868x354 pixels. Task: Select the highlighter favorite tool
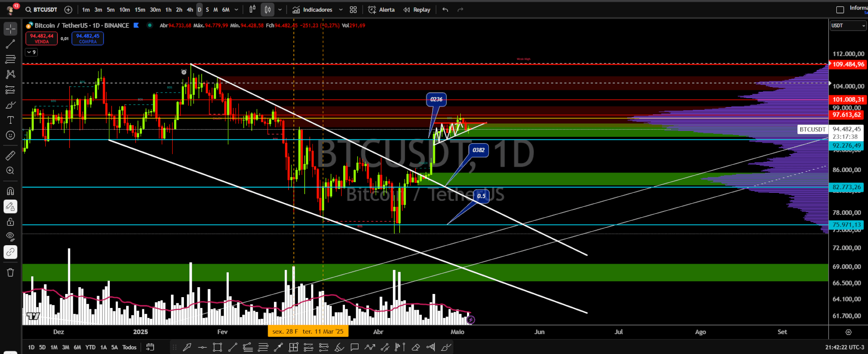point(339,347)
